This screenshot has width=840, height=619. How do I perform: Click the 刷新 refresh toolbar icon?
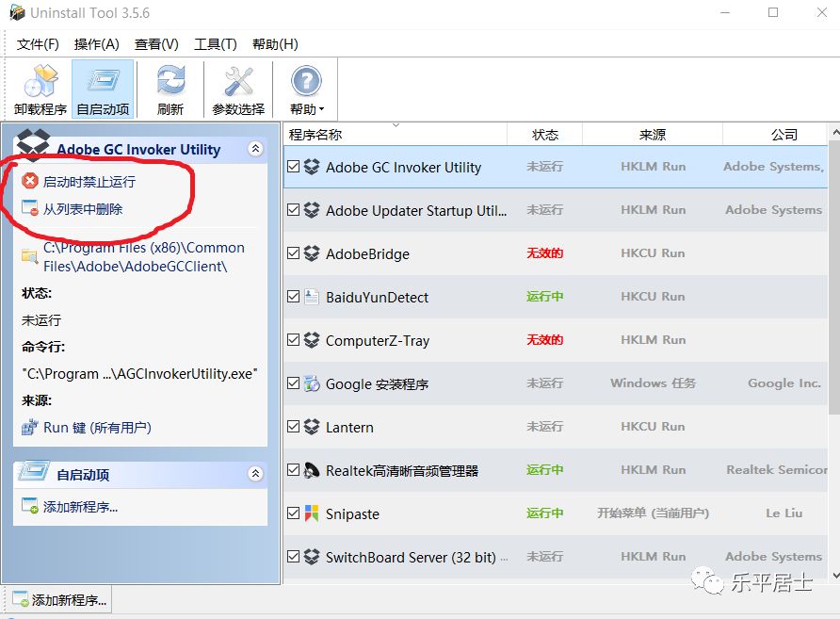point(170,81)
